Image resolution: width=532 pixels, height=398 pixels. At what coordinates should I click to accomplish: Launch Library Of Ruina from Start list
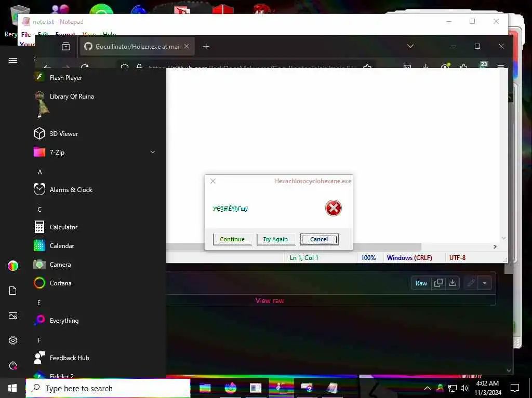click(x=71, y=97)
